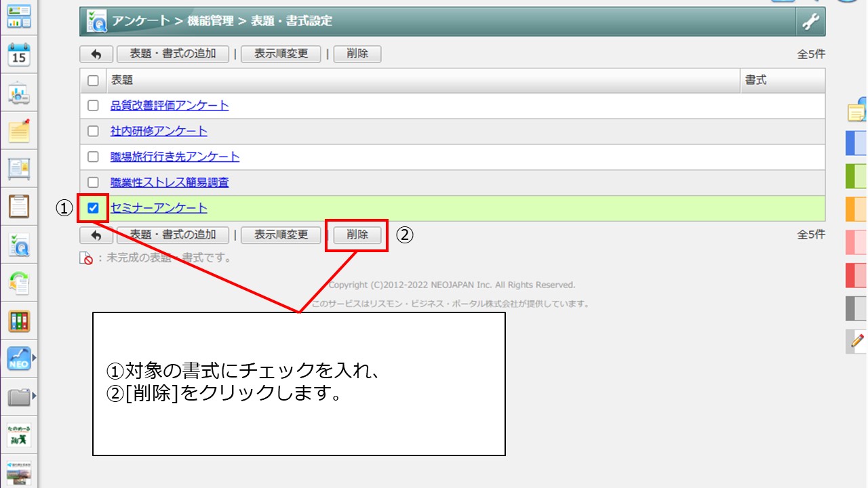This screenshot has height=488, width=868.
Task: Open the portal dashboard icon in sidebar
Action: (x=19, y=16)
